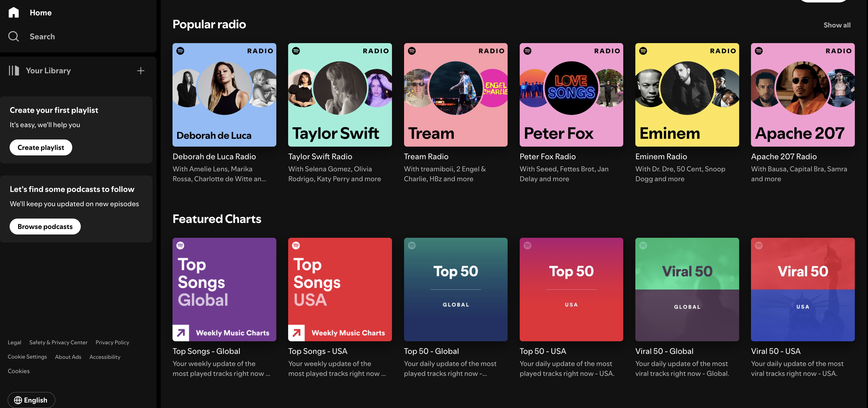Image resolution: width=868 pixels, height=408 pixels.
Task: Click Spotify logo on Deborah de Luca radio cover
Action: 180,51
